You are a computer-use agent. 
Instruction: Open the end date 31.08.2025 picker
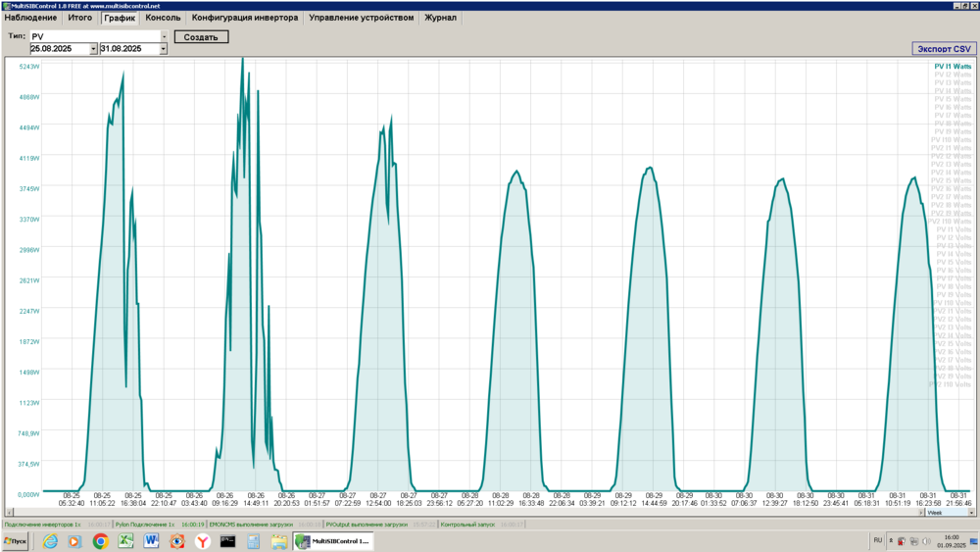[x=163, y=49]
